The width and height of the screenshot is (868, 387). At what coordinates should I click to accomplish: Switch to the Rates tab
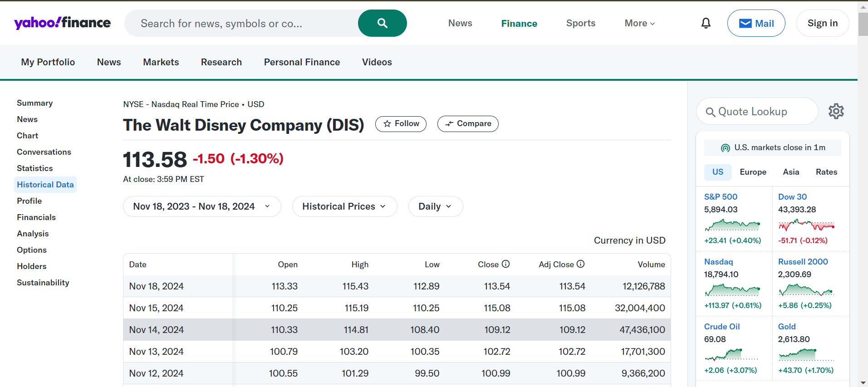click(x=826, y=172)
